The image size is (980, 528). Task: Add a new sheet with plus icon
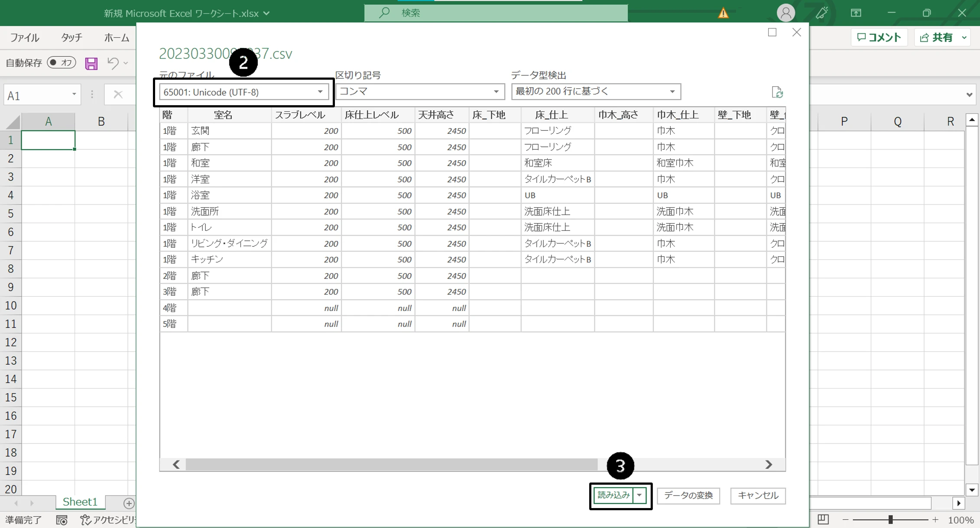pos(129,503)
